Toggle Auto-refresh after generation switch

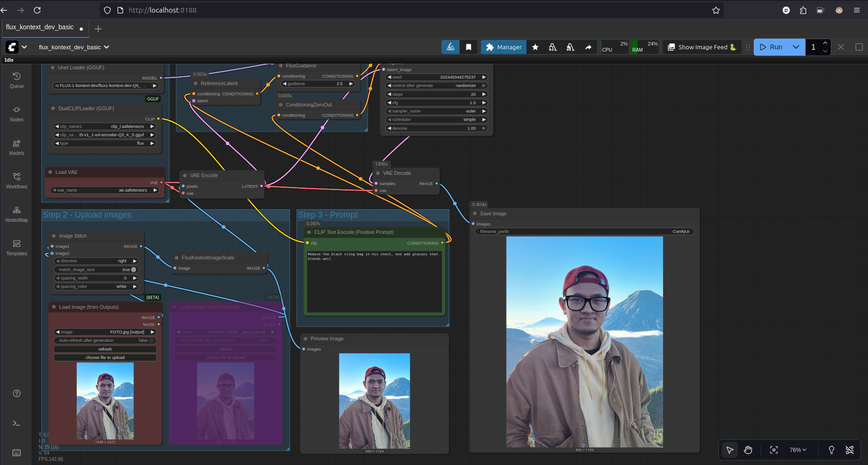tap(151, 340)
